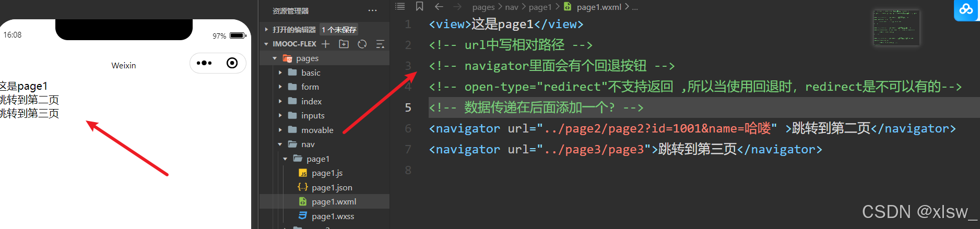Open the simulator capsule menu dots
The width and height of the screenshot is (980, 229).
coord(204,63)
